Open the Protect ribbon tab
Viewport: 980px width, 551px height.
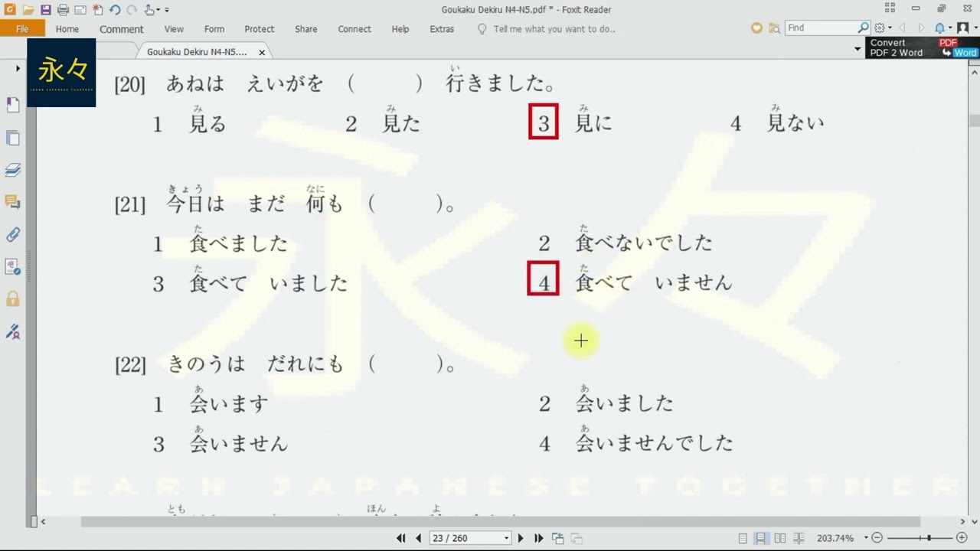pyautogui.click(x=260, y=29)
